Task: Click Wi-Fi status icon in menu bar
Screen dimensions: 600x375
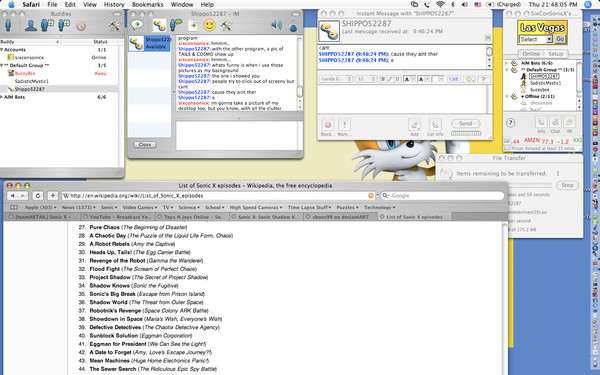Action: coord(440,5)
